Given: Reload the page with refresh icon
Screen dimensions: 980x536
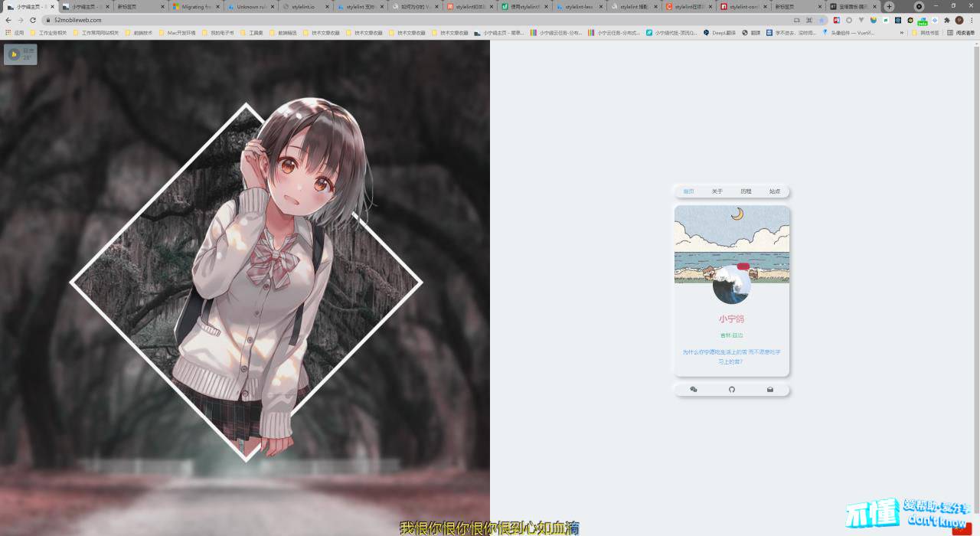Looking at the screenshot, I should pyautogui.click(x=33, y=20).
